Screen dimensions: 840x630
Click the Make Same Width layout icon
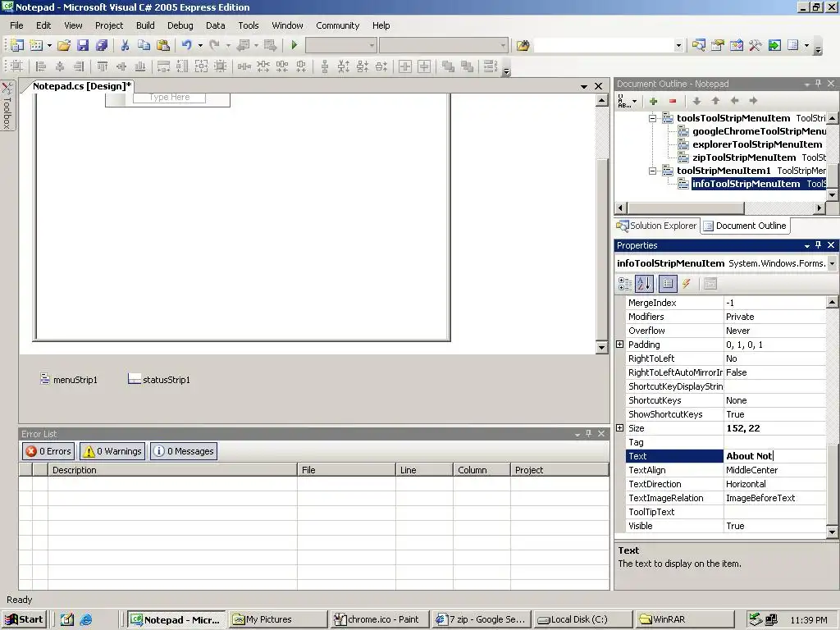point(163,66)
